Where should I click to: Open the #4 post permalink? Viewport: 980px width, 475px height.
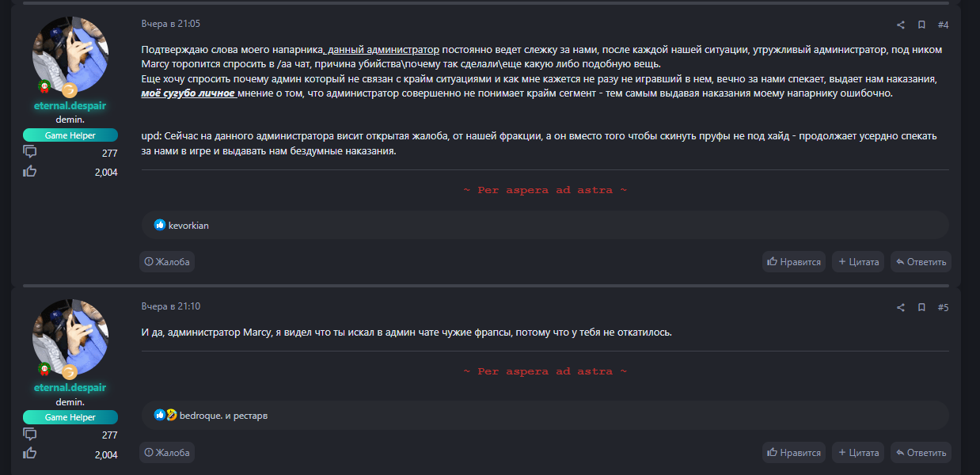[x=943, y=25]
